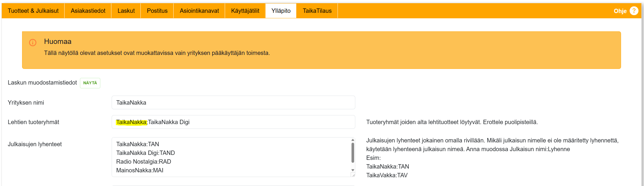
Task: Switch to the TaikaTilaus tab
Action: (317, 11)
